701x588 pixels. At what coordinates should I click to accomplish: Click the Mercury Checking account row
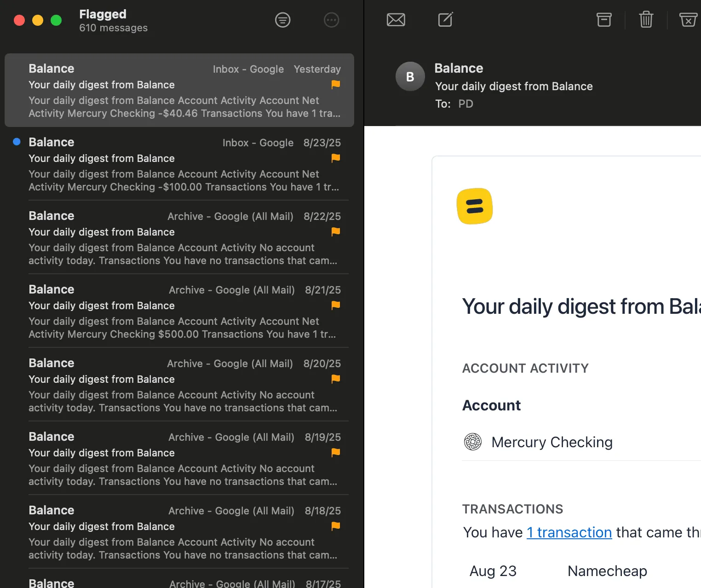tap(551, 442)
